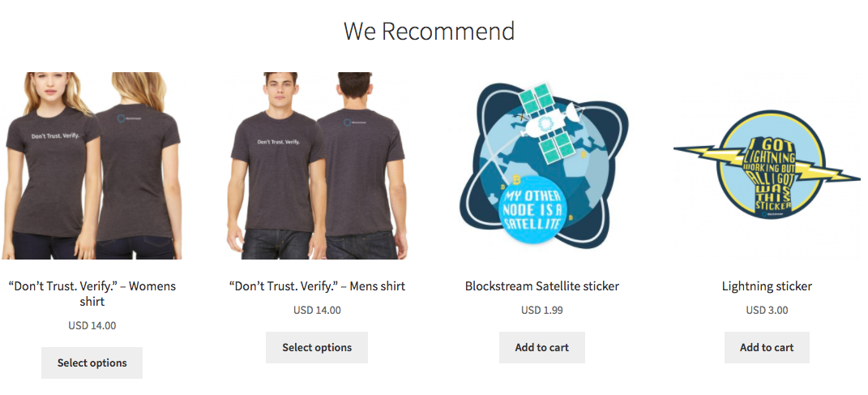Click the front view of woman's shirt

pyautogui.click(x=49, y=165)
